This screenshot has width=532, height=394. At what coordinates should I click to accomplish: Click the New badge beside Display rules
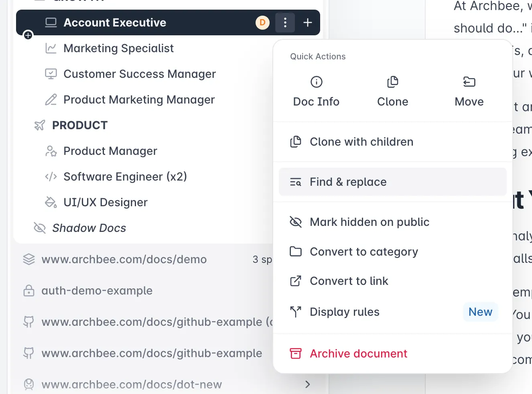(x=480, y=312)
